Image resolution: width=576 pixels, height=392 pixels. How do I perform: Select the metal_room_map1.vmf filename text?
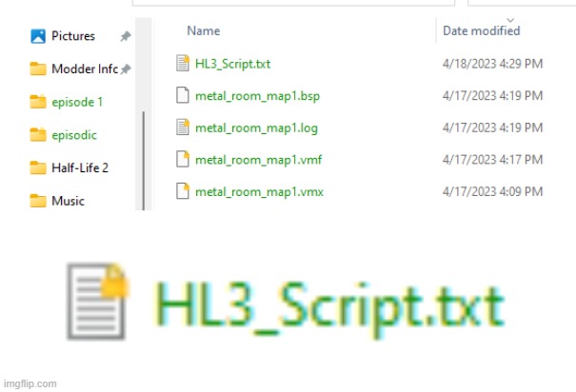click(259, 160)
